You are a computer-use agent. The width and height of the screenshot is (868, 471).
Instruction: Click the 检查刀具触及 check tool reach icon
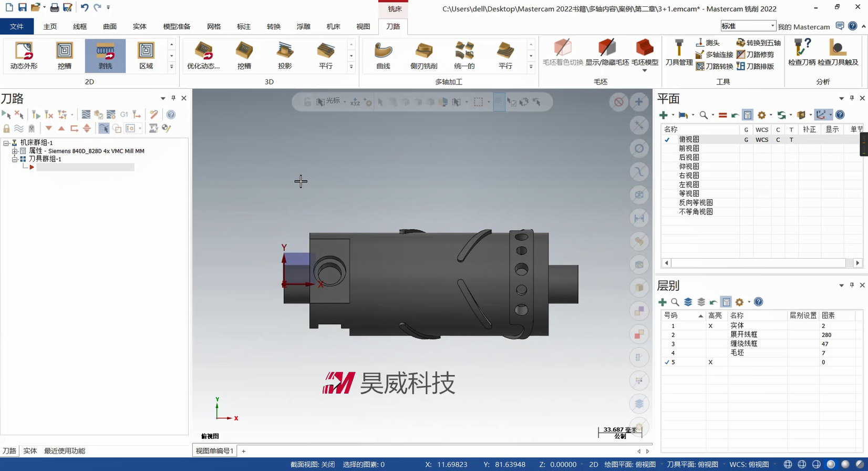point(838,53)
